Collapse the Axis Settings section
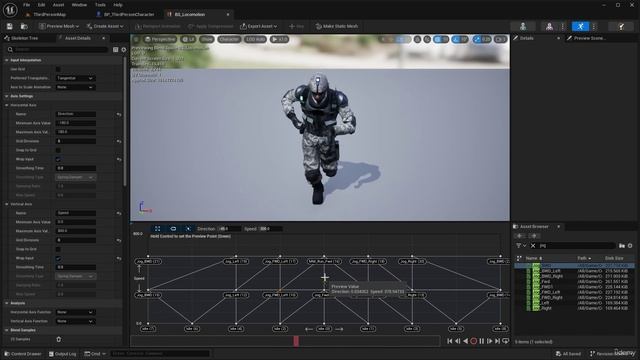Viewport: 640px width, 360px height. click(7, 96)
